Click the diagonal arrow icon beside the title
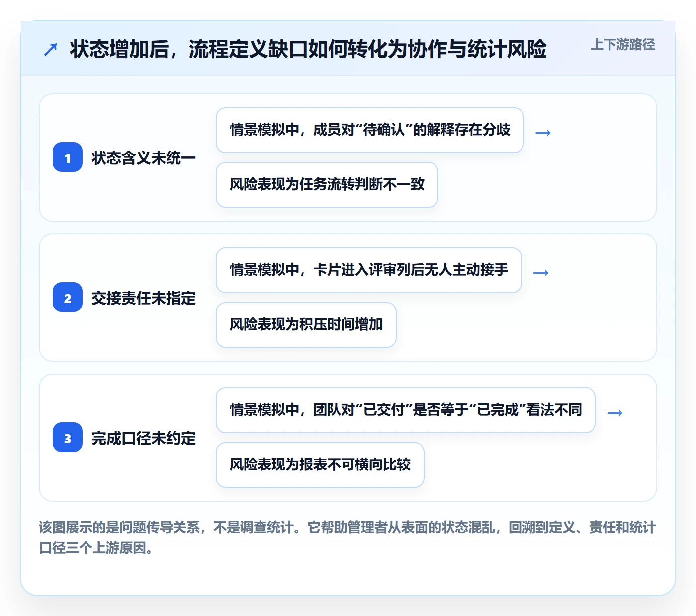The image size is (696, 616). (x=51, y=49)
